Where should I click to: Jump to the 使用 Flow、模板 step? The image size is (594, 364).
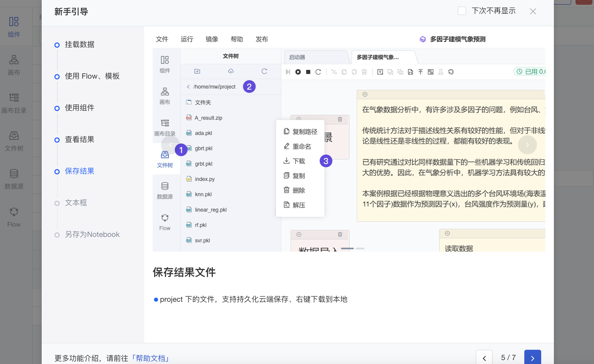pyautogui.click(x=92, y=76)
